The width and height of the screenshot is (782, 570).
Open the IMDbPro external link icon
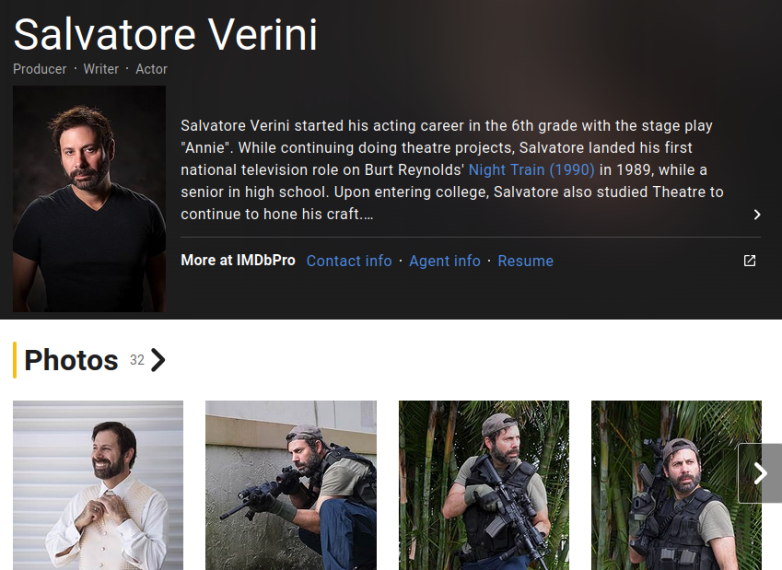tap(749, 261)
